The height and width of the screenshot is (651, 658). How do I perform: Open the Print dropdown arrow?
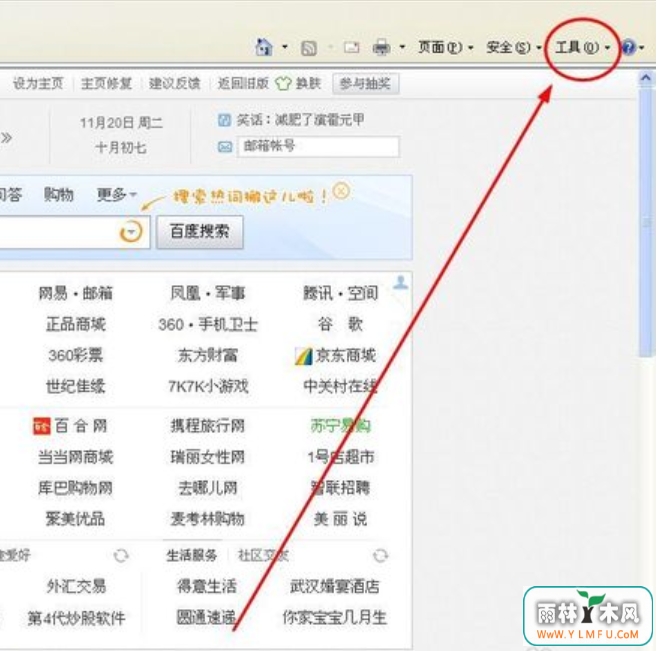[x=402, y=47]
